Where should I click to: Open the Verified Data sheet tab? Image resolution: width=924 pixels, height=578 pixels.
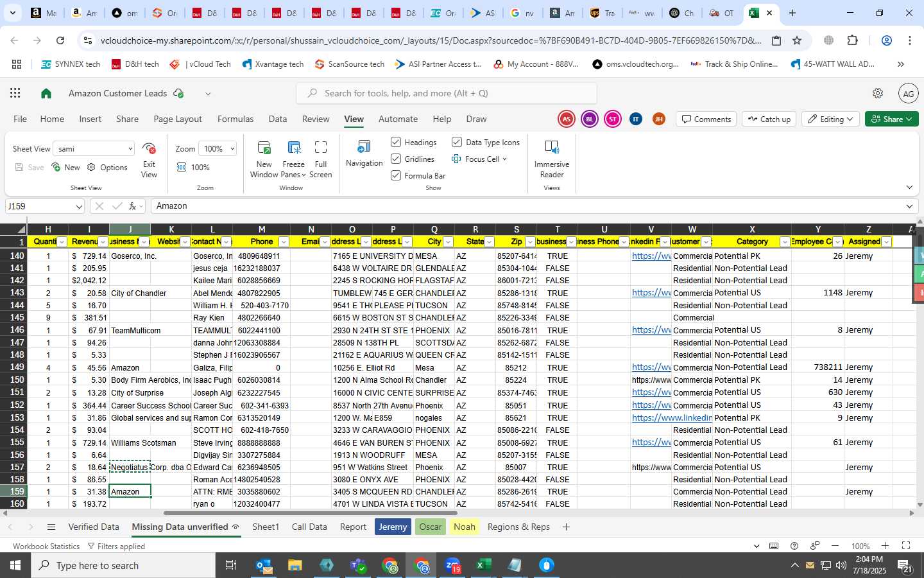(94, 527)
